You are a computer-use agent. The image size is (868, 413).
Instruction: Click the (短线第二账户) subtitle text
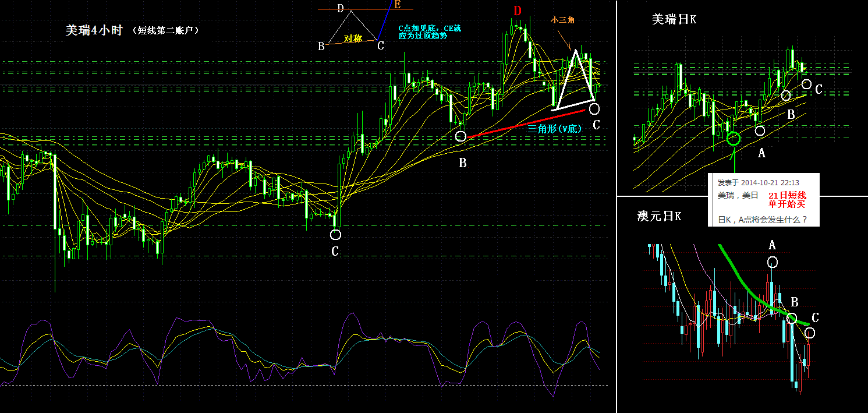point(166,30)
